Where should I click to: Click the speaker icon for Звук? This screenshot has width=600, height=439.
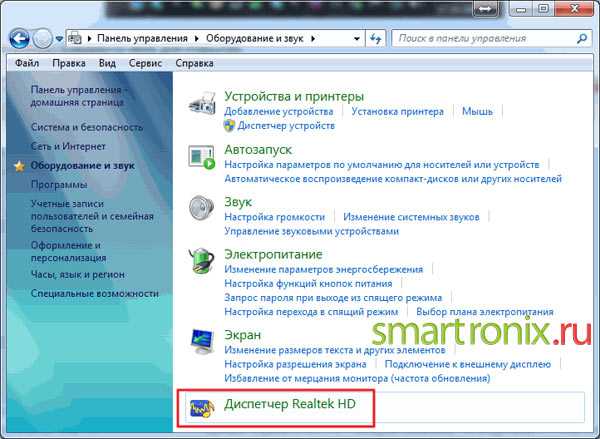tap(202, 208)
